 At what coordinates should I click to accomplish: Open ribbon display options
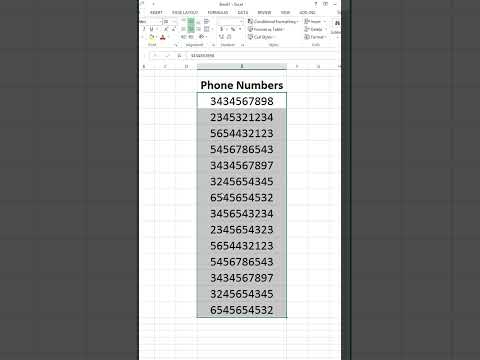pos(325,4)
